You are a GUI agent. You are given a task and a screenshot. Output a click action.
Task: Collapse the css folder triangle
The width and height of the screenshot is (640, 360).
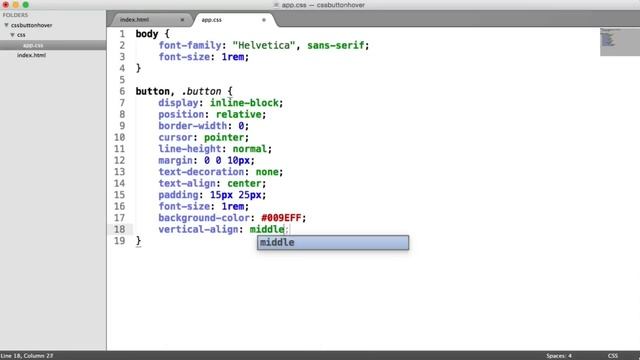point(12,35)
